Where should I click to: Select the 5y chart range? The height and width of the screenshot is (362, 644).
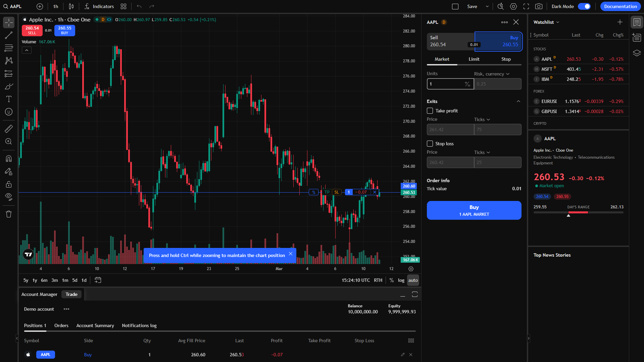pos(26,280)
